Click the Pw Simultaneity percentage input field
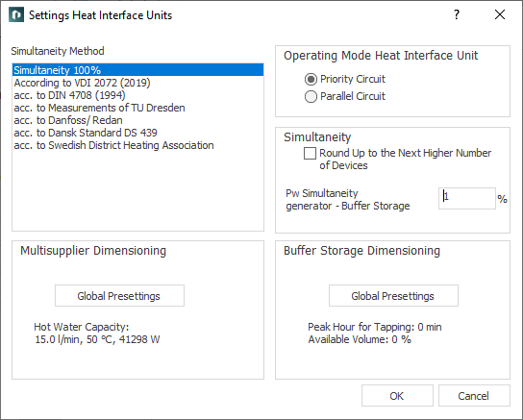The width and height of the screenshot is (523, 420). [x=467, y=198]
